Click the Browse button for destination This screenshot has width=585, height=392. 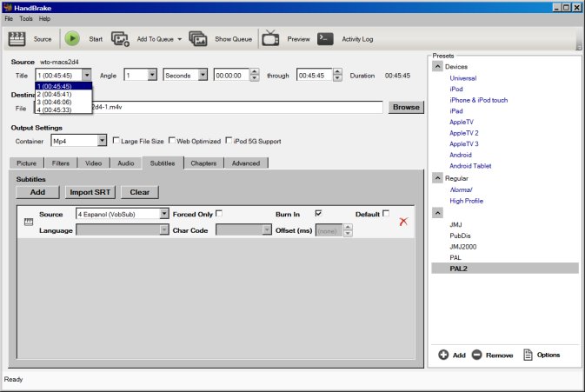coord(405,108)
